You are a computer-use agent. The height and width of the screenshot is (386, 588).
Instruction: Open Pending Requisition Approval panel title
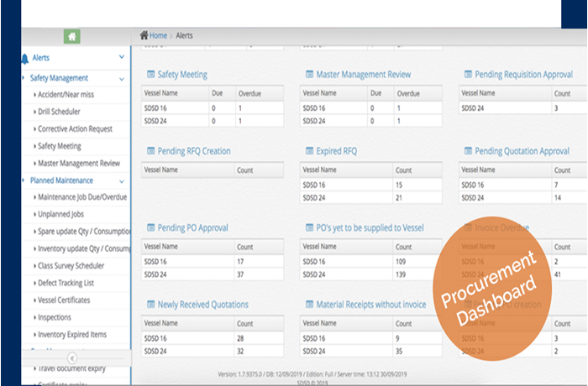(523, 75)
